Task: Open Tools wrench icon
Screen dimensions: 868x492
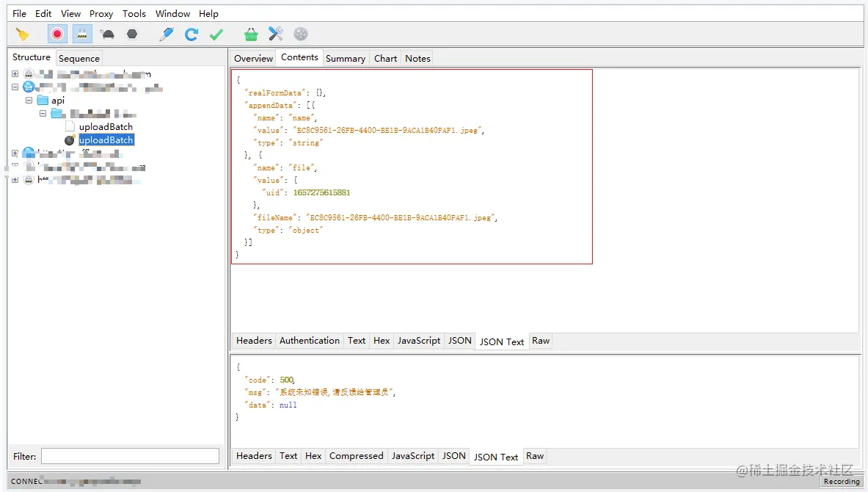Action: pyautogui.click(x=276, y=35)
